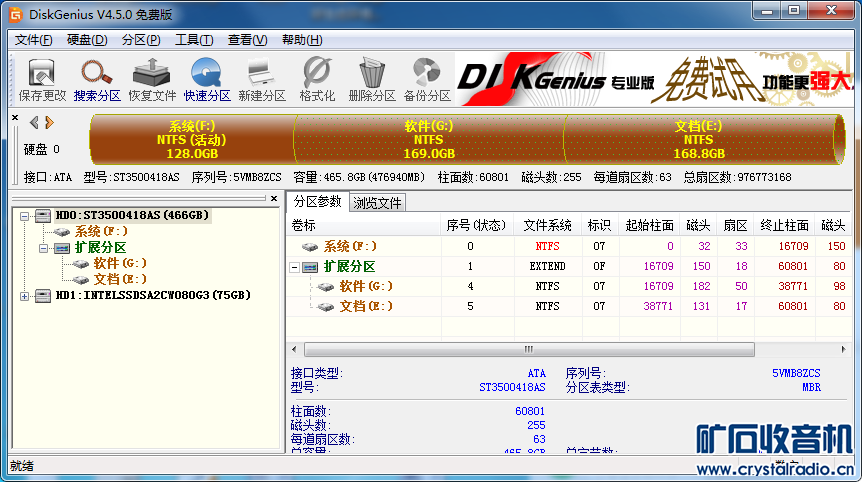Click the DiskGenius app icon in the title bar

tap(16, 14)
